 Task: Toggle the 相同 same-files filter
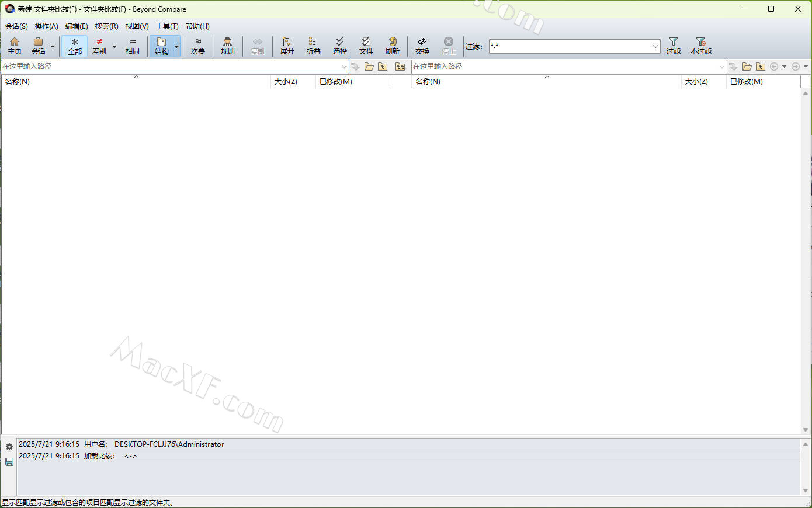coord(133,46)
